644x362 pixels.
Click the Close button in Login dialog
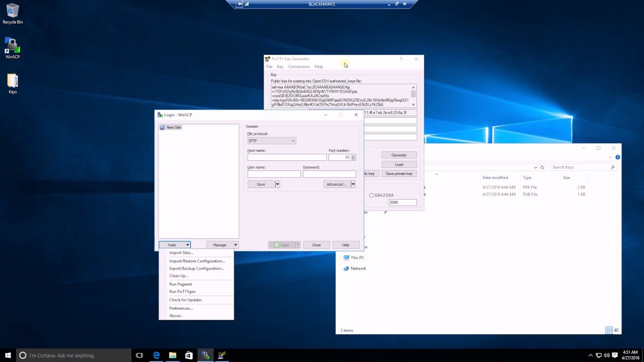(316, 245)
